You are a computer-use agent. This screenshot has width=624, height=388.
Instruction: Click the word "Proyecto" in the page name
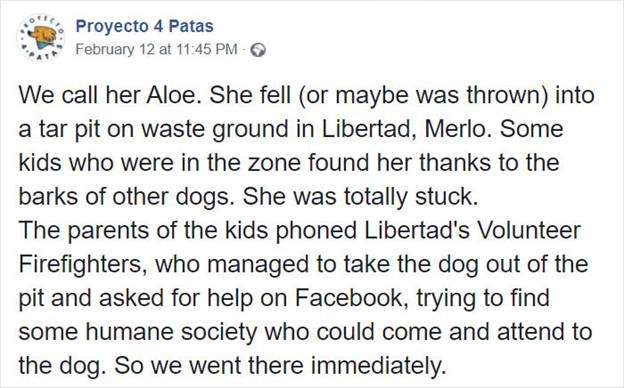(112, 26)
